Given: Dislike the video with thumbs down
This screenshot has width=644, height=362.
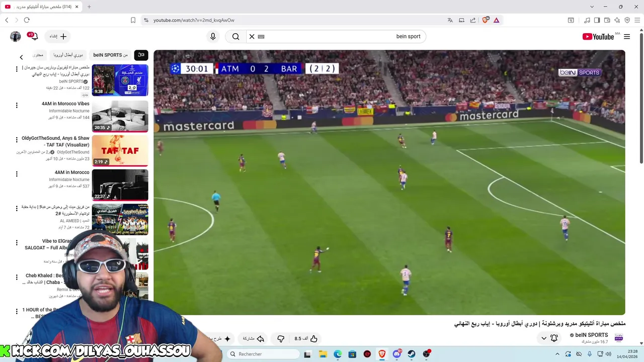Looking at the screenshot, I should click(281, 338).
